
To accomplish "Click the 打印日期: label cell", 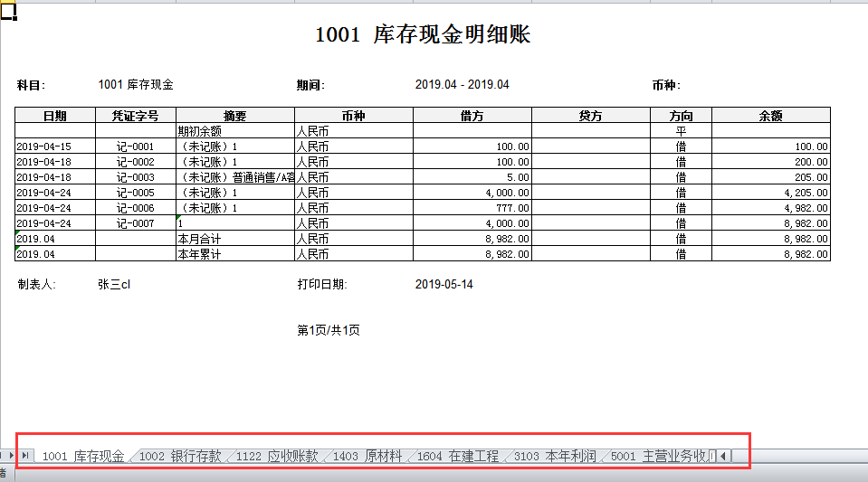I will pyautogui.click(x=322, y=285).
